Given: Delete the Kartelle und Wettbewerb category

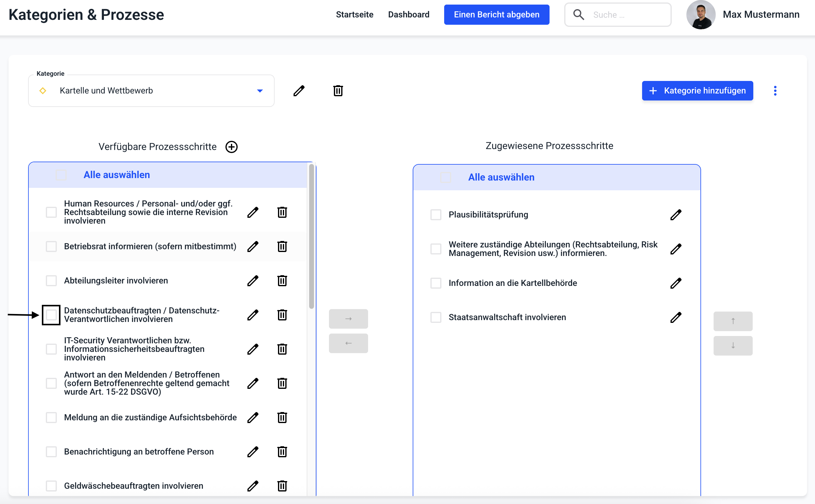Looking at the screenshot, I should (338, 91).
